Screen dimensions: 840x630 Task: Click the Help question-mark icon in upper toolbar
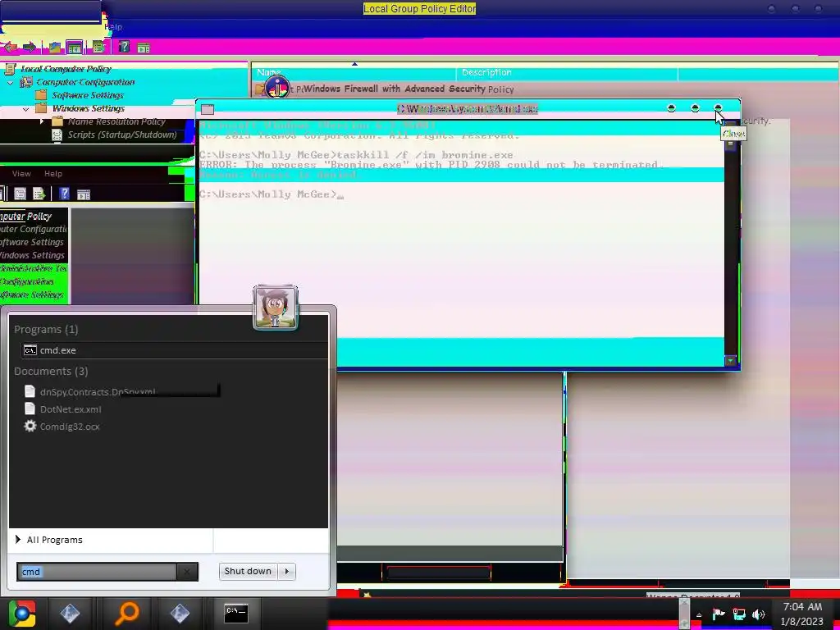[125, 47]
